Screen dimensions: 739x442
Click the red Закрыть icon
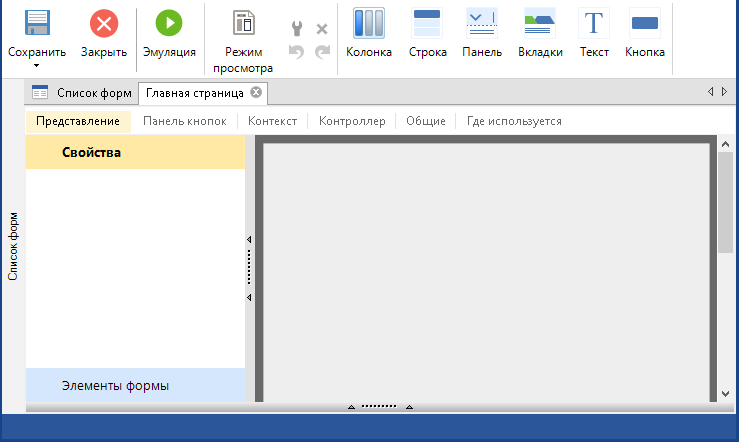103,23
